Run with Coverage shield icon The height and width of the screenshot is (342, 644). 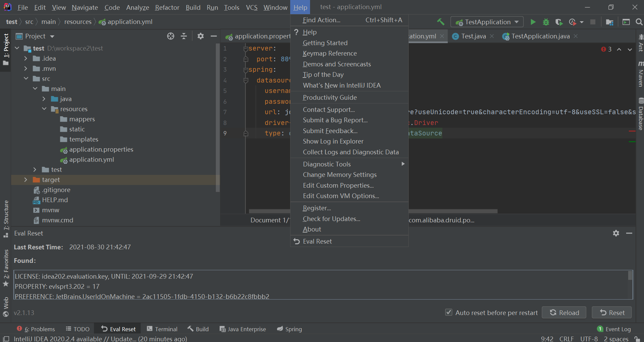pos(559,22)
